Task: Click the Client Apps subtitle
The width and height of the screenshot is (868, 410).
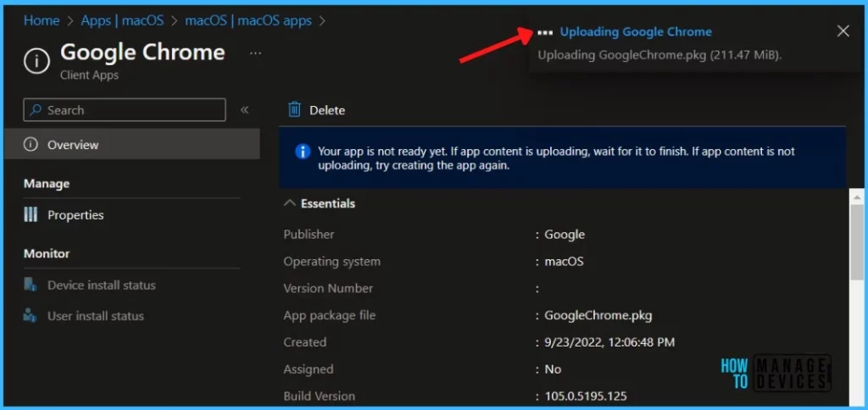Action: tap(89, 75)
